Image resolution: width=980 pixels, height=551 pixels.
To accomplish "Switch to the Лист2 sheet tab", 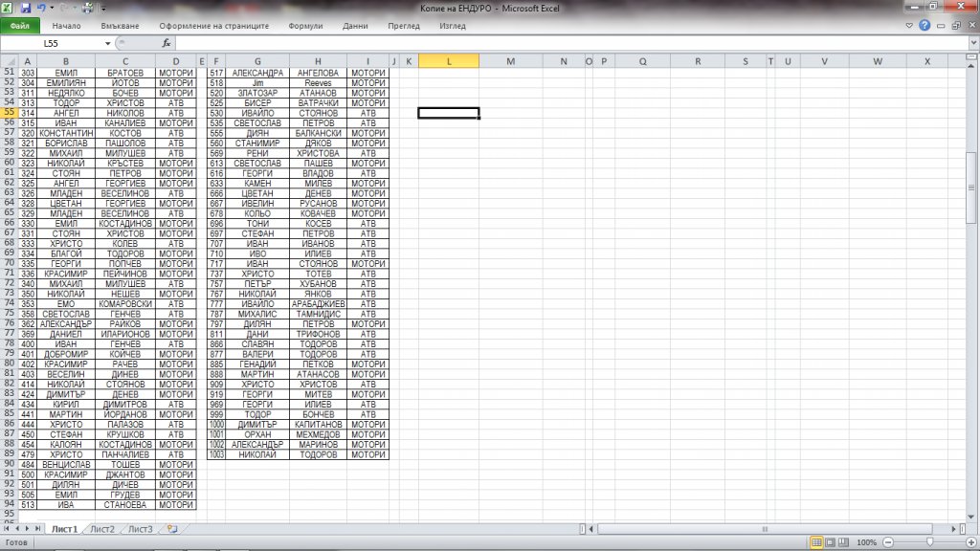I will 101,529.
